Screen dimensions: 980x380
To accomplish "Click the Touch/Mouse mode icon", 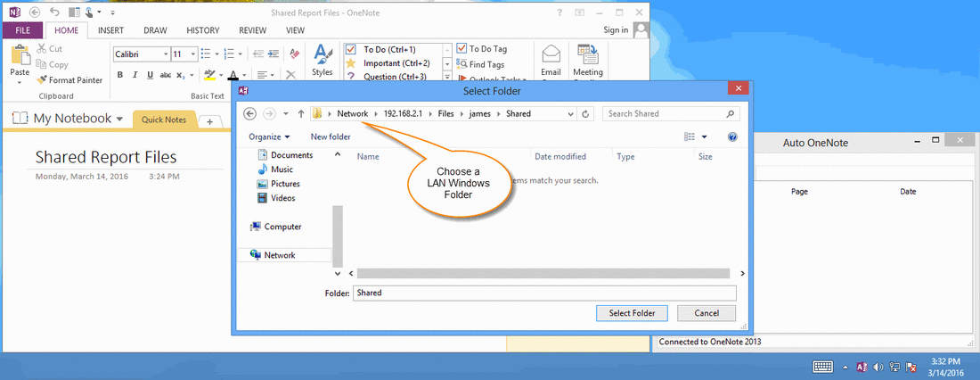I will tap(91, 12).
